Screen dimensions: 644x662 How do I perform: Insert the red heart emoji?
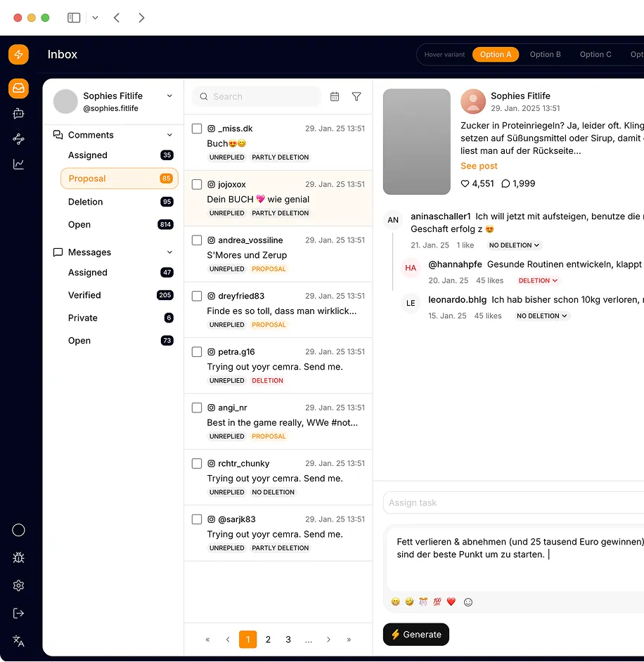click(451, 602)
